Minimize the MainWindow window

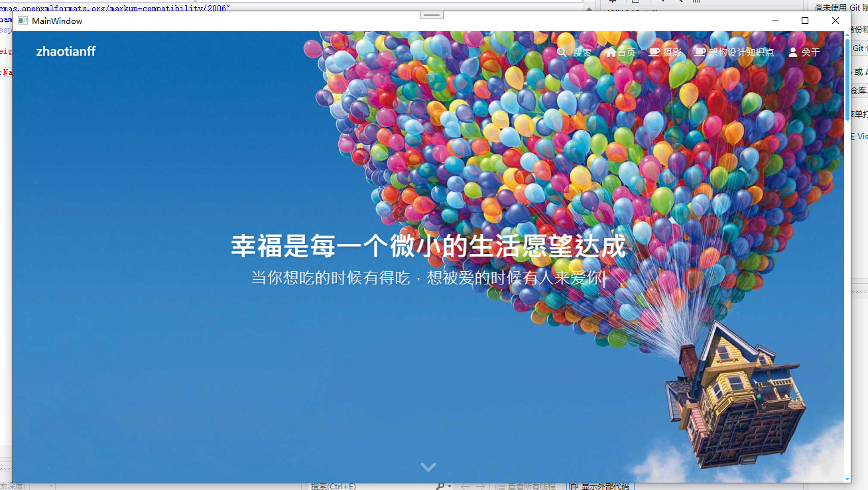click(x=775, y=21)
